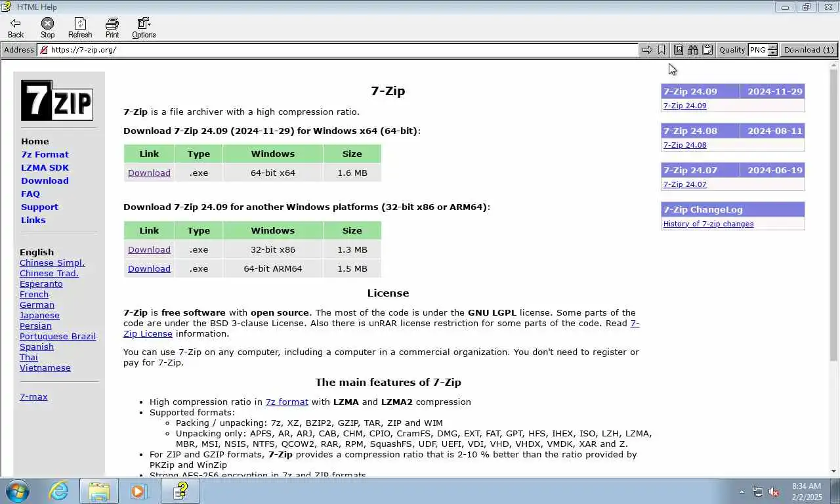This screenshot has height=504, width=840.
Task: Switch language to Chinese Trad.
Action: click(49, 273)
